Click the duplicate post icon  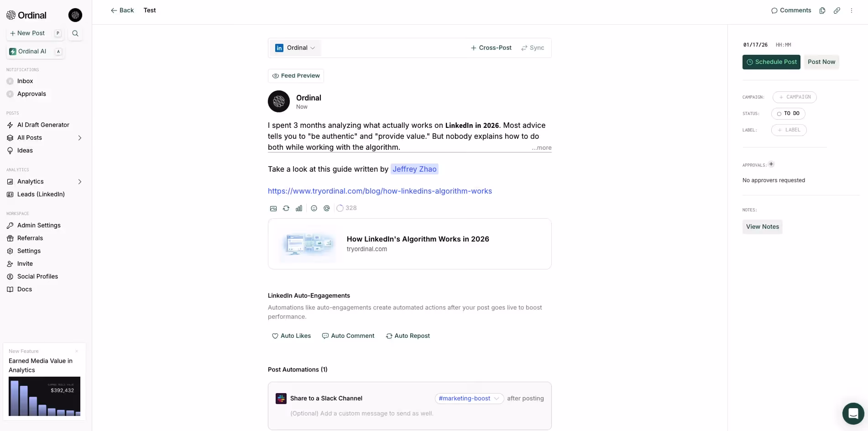(x=822, y=11)
